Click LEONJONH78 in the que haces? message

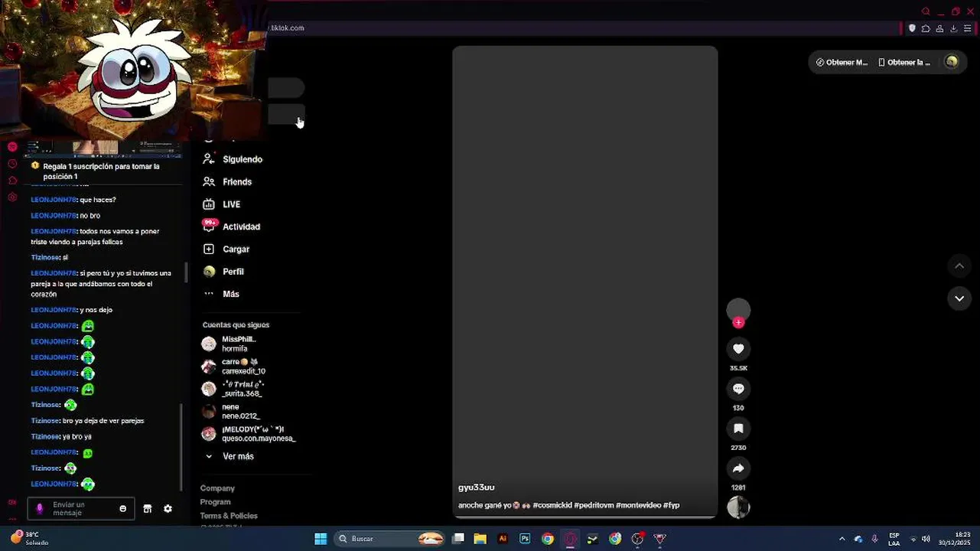[x=54, y=200]
